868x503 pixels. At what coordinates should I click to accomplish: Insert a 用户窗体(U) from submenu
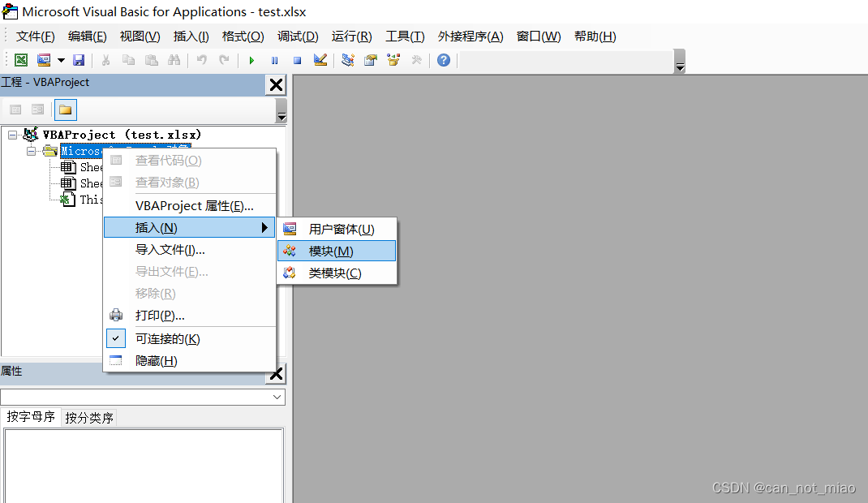click(x=337, y=229)
